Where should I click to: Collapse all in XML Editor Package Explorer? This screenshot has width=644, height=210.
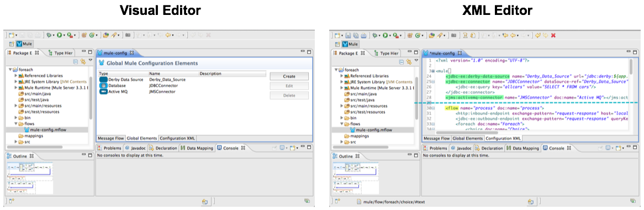point(402,62)
